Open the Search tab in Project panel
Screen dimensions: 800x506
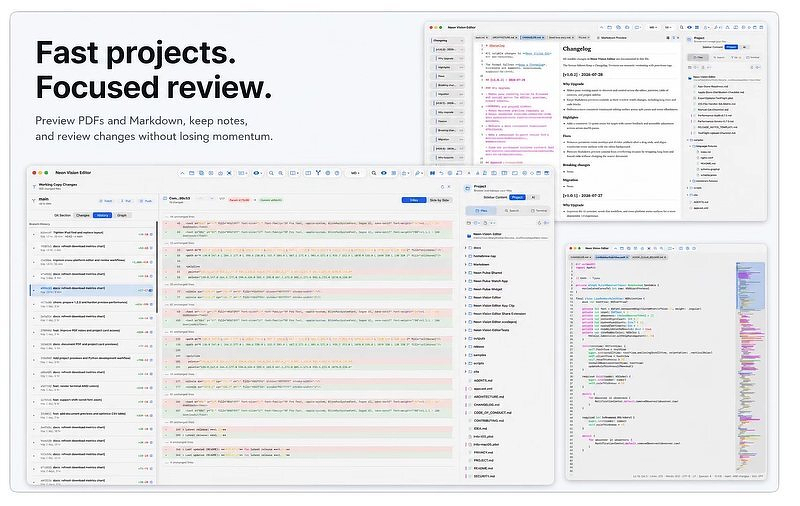[512, 210]
